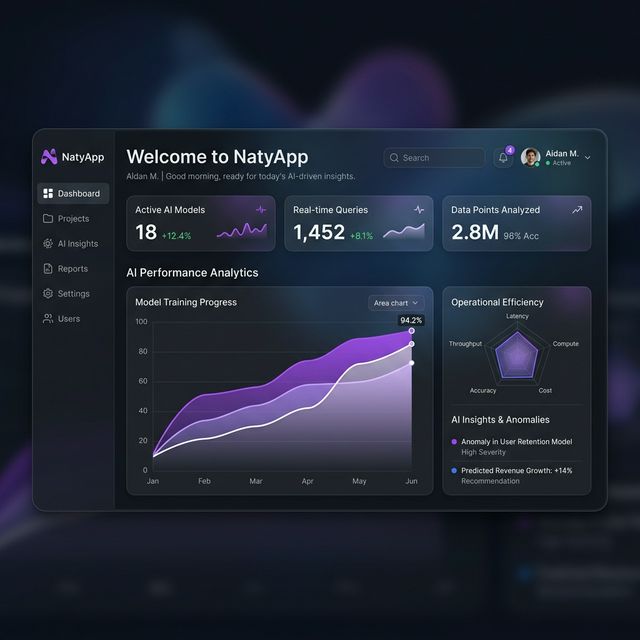The width and height of the screenshot is (640, 640).
Task: Click the pulse icon on Real-time Queries
Action: 419,210
